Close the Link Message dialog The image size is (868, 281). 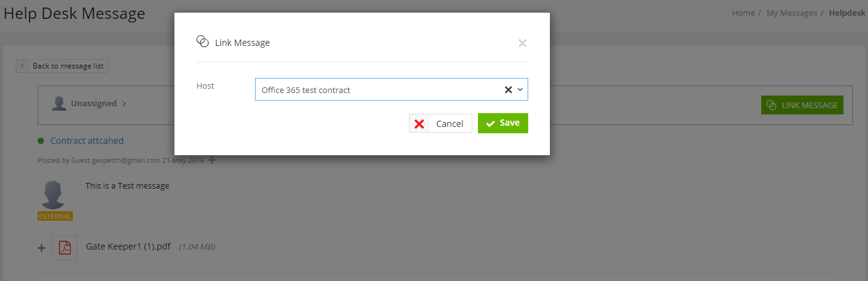coord(522,43)
